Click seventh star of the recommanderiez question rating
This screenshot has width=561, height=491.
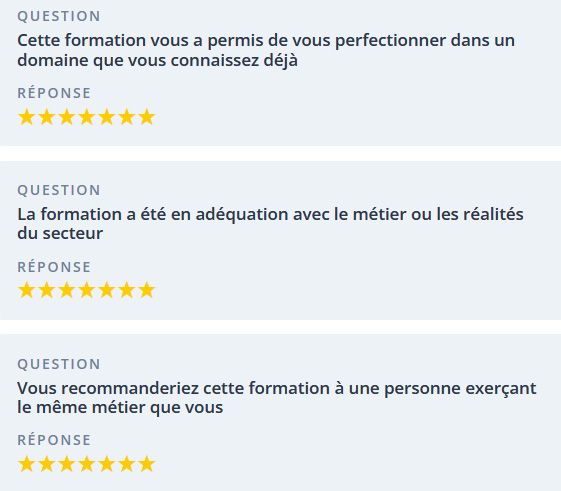pyautogui.click(x=147, y=464)
